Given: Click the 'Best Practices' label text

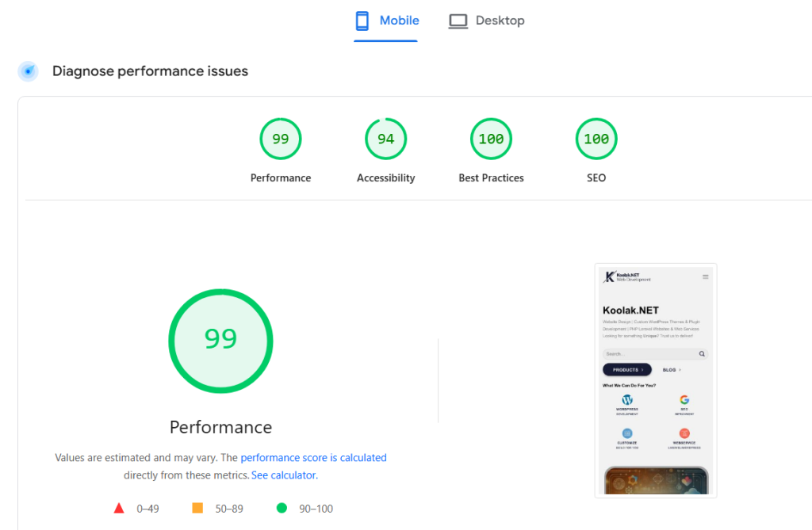Looking at the screenshot, I should (x=491, y=178).
